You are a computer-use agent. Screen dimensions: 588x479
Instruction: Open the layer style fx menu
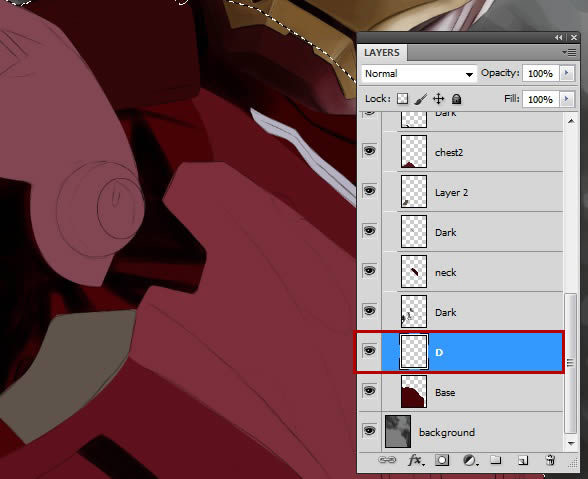(416, 460)
